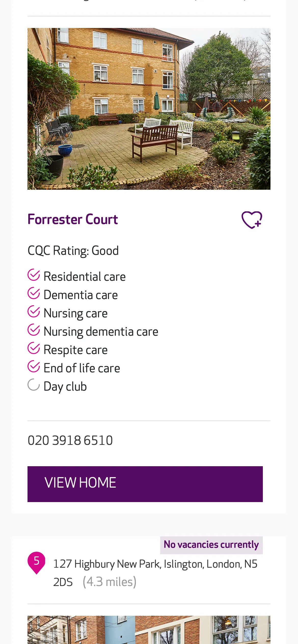Click the Nursing dementia care checkmark icon
Viewport: 298px width, 644px height.
click(x=34, y=330)
